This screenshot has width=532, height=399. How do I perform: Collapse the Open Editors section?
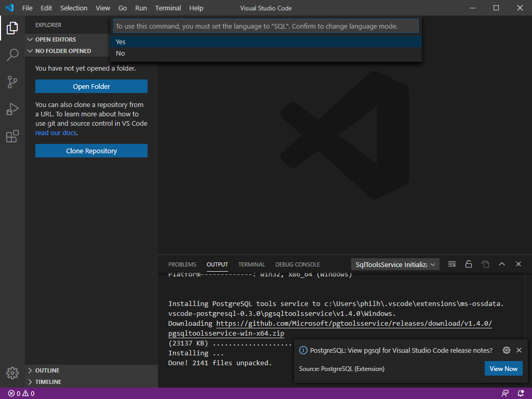click(55, 39)
